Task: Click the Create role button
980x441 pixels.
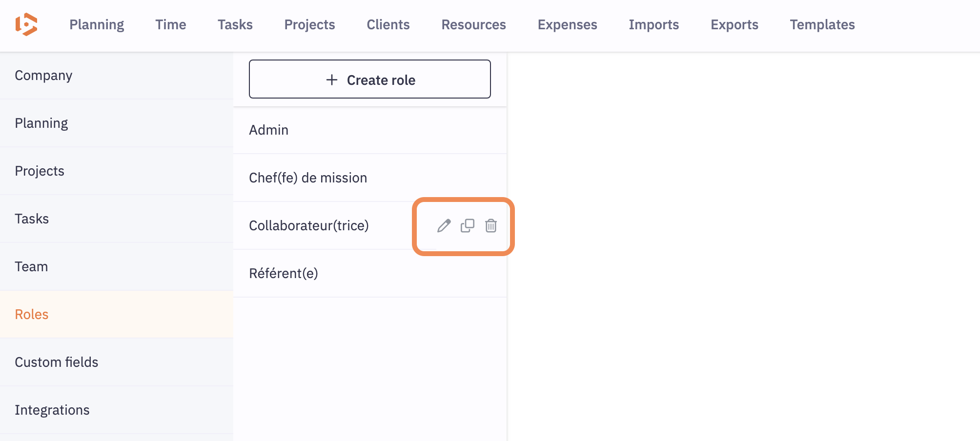Action: 369,80
